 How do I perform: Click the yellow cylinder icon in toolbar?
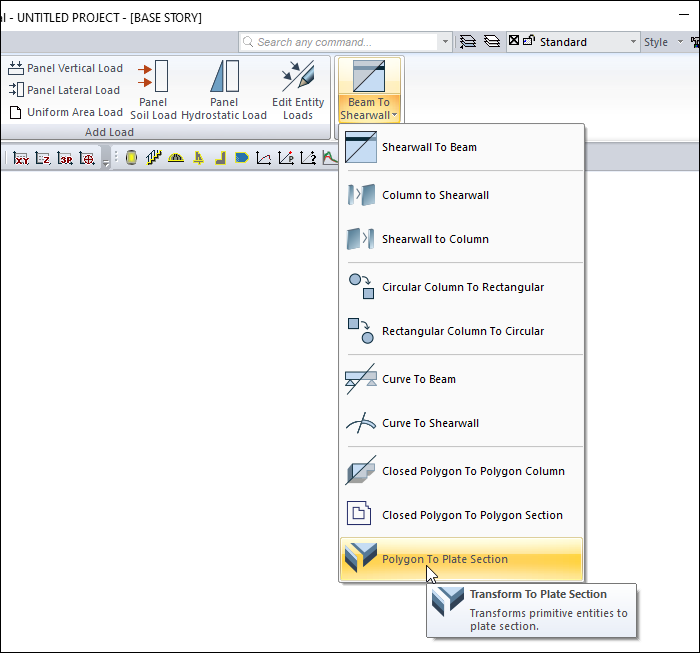[x=131, y=158]
